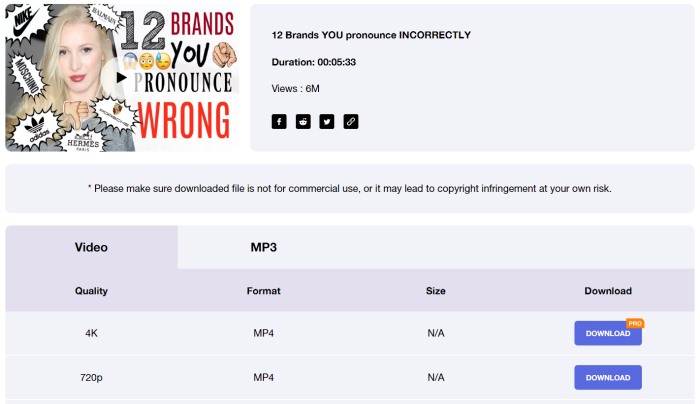Switch to the MP3 tab
Screen dimensions: 700x404
pos(263,247)
